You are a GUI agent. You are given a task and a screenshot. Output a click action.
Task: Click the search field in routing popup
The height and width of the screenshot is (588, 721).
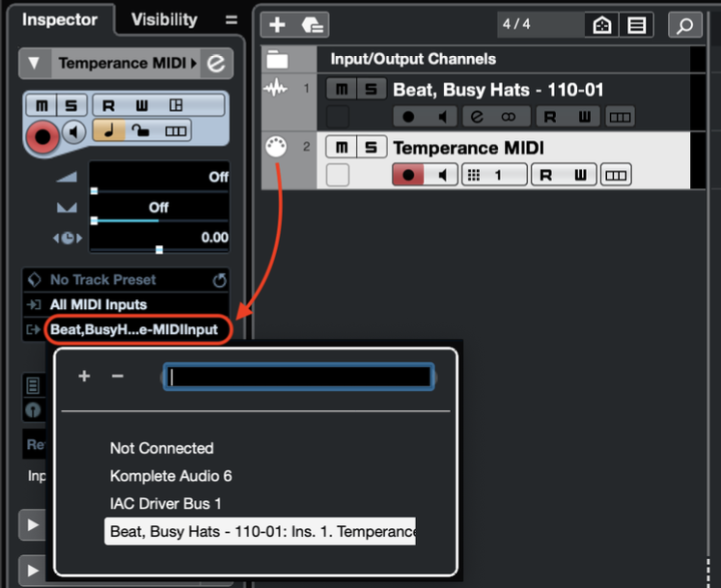pyautogui.click(x=299, y=377)
